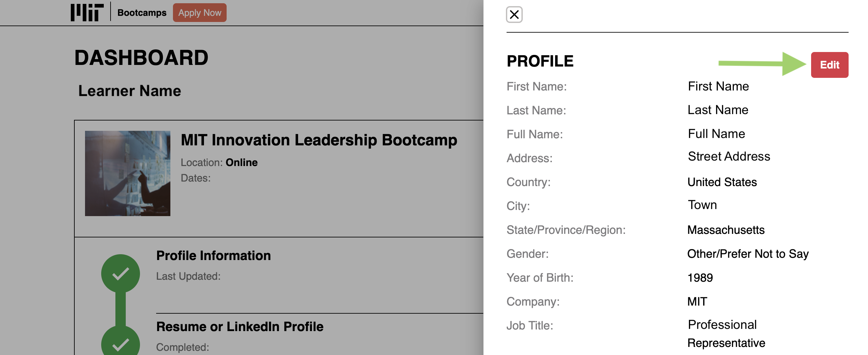The height and width of the screenshot is (355, 868).
Task: Click the DASHBOARD heading
Action: click(x=141, y=57)
